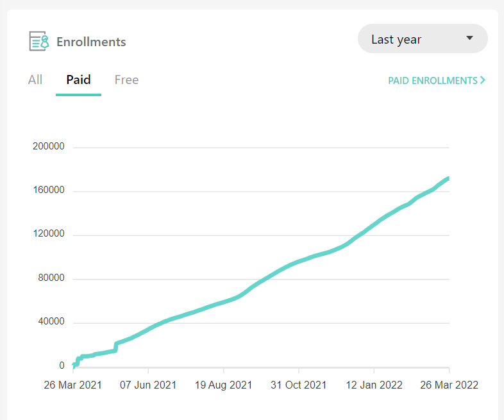Click the arrow beside PAID ENROLLMENTS
The width and height of the screenshot is (504, 420).
click(x=482, y=81)
